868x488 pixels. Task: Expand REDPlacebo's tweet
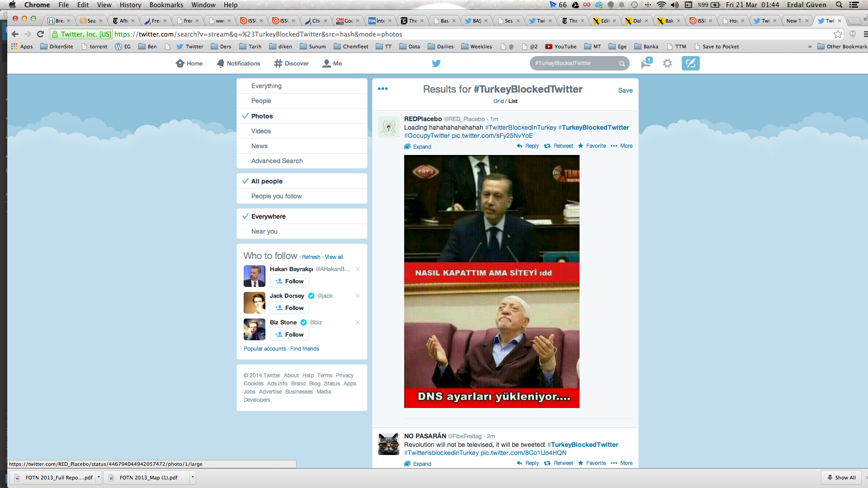pos(418,147)
